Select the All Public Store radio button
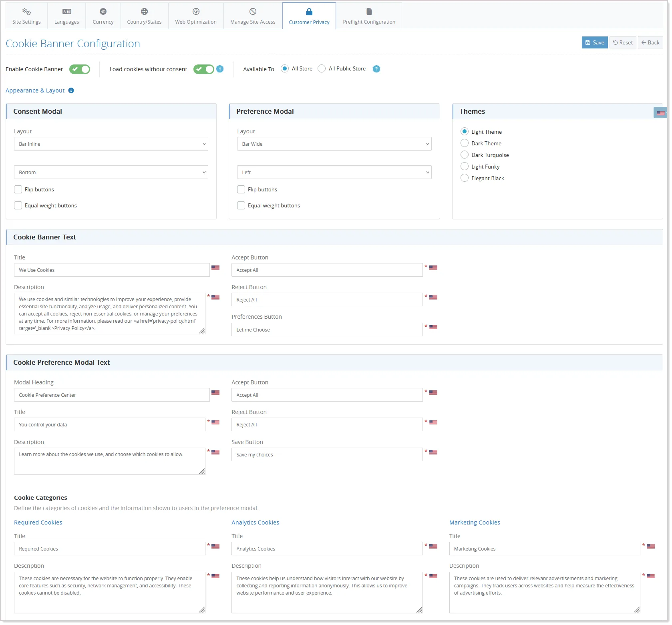672x625 pixels. click(x=322, y=68)
